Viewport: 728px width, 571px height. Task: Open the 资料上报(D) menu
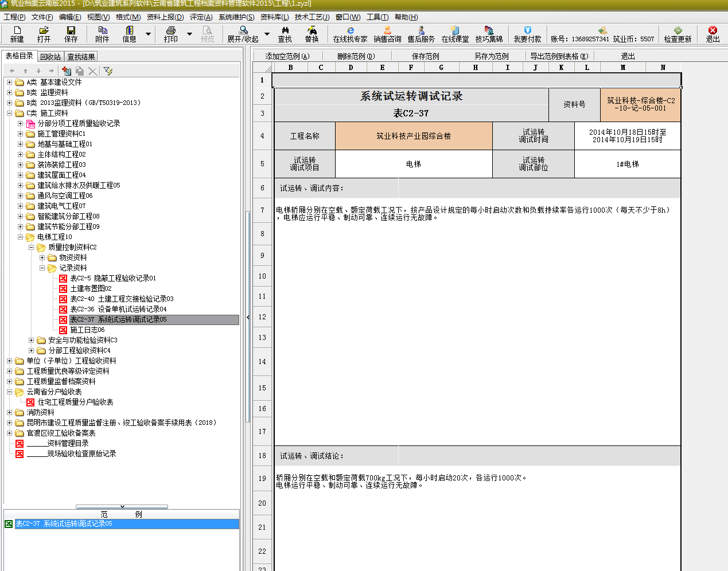(165, 17)
